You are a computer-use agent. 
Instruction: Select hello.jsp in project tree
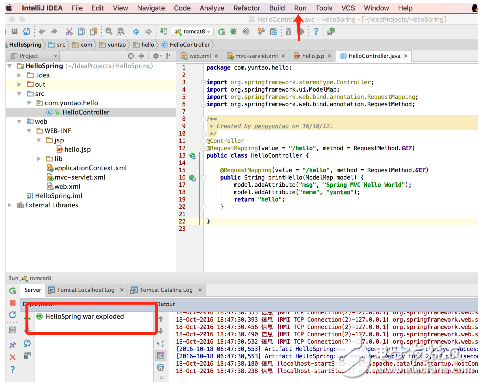(74, 149)
